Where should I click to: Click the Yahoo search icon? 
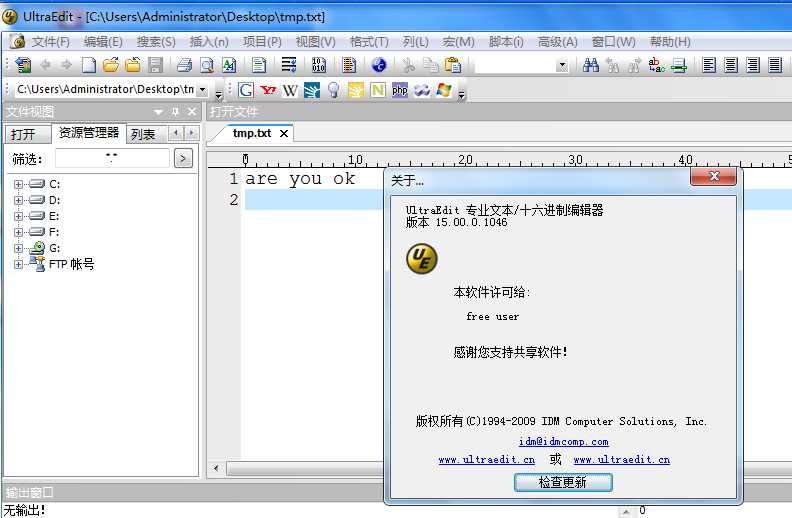click(268, 90)
